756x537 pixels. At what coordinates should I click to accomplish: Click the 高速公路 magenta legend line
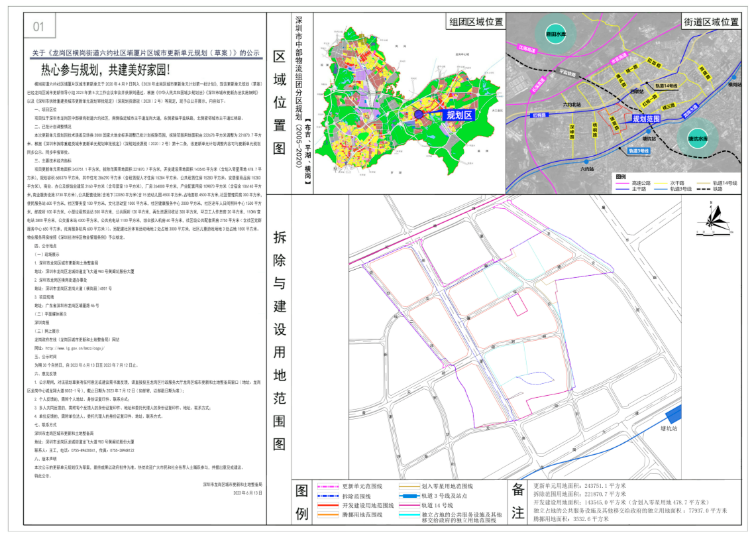pos(622,184)
